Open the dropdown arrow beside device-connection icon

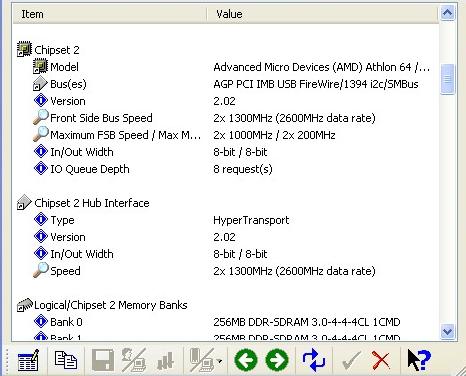219,361
